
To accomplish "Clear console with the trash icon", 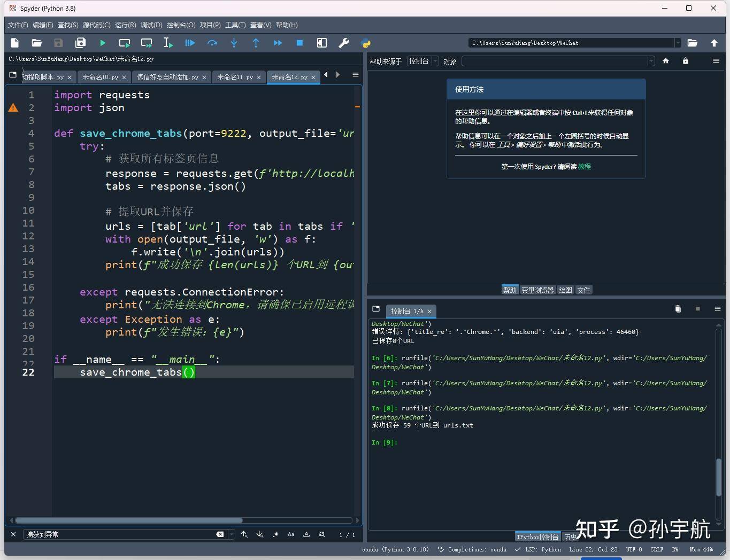I will pyautogui.click(x=678, y=309).
